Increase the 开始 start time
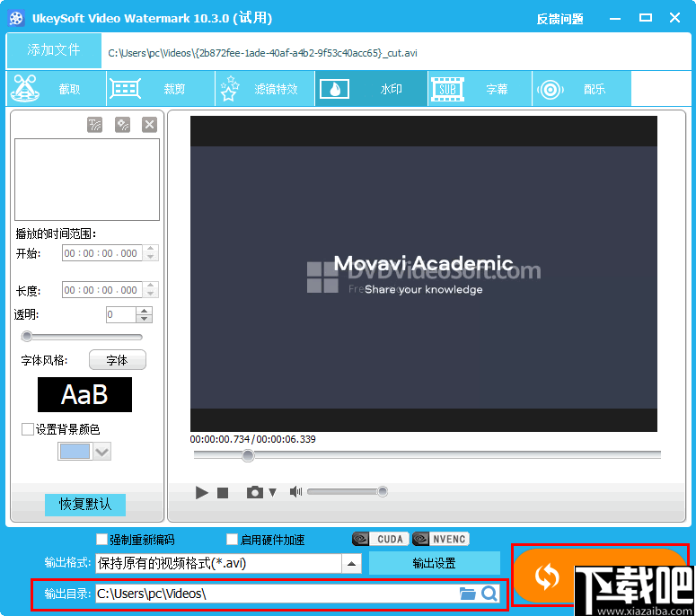 (151, 249)
